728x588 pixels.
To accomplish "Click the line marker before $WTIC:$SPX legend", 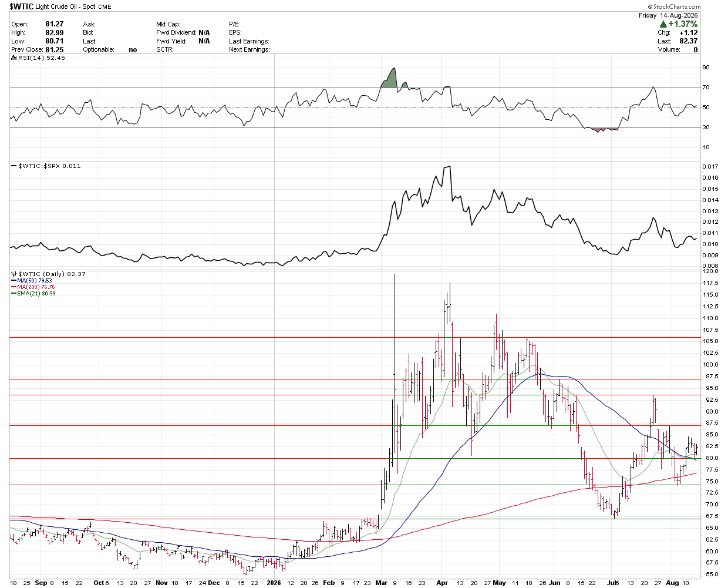I will (14, 166).
